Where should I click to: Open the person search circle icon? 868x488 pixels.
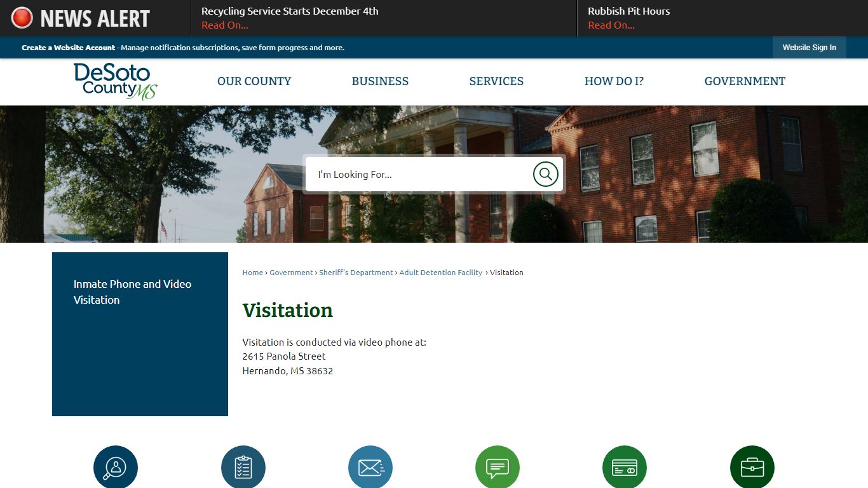116,467
